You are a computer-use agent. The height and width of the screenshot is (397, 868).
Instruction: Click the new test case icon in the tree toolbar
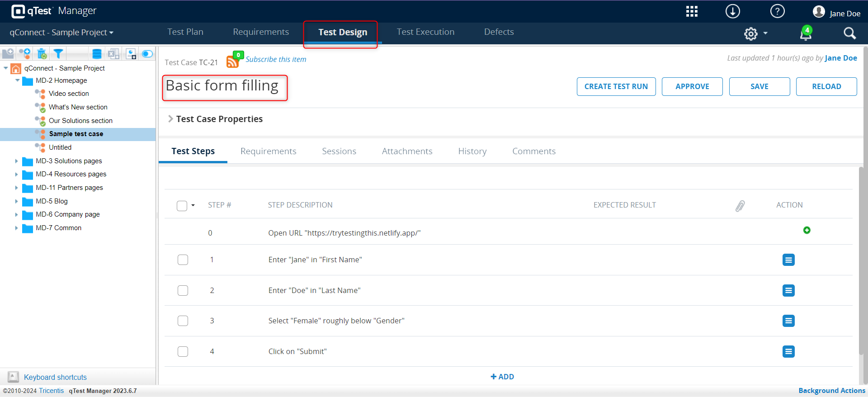point(25,54)
